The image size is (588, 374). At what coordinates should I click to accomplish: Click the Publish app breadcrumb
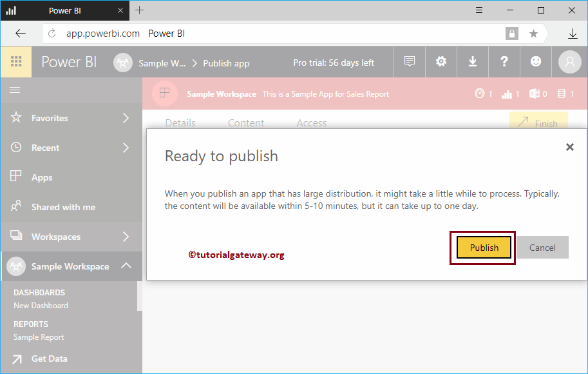pos(226,63)
